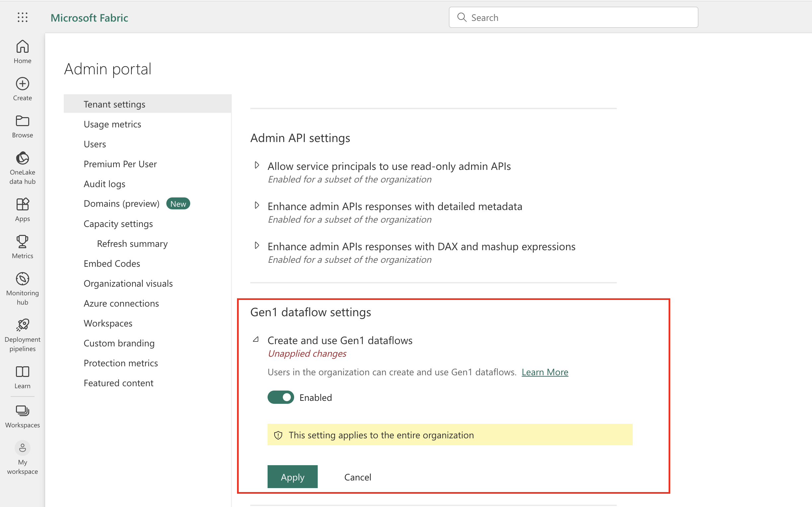Open Users in admin menu

pyautogui.click(x=95, y=144)
